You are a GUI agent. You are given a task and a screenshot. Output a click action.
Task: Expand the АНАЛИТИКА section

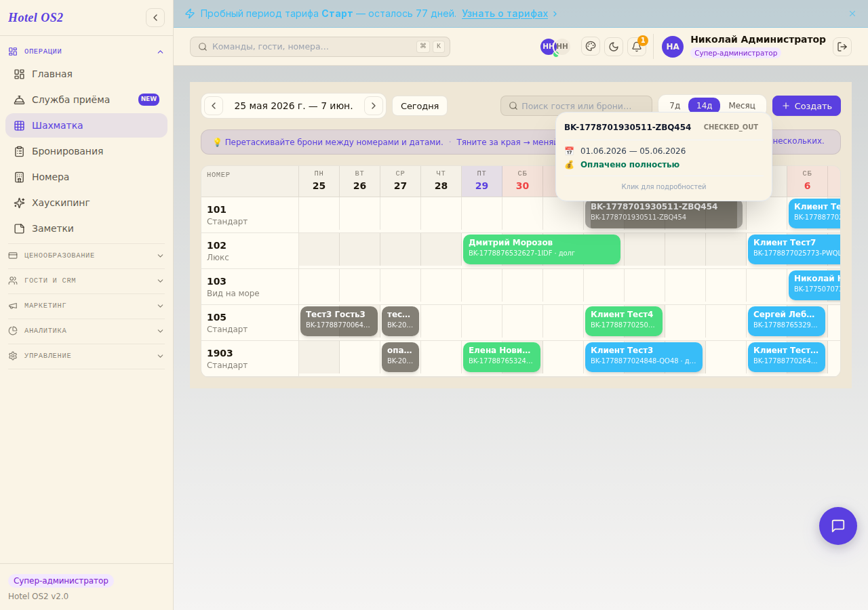pyautogui.click(x=86, y=331)
